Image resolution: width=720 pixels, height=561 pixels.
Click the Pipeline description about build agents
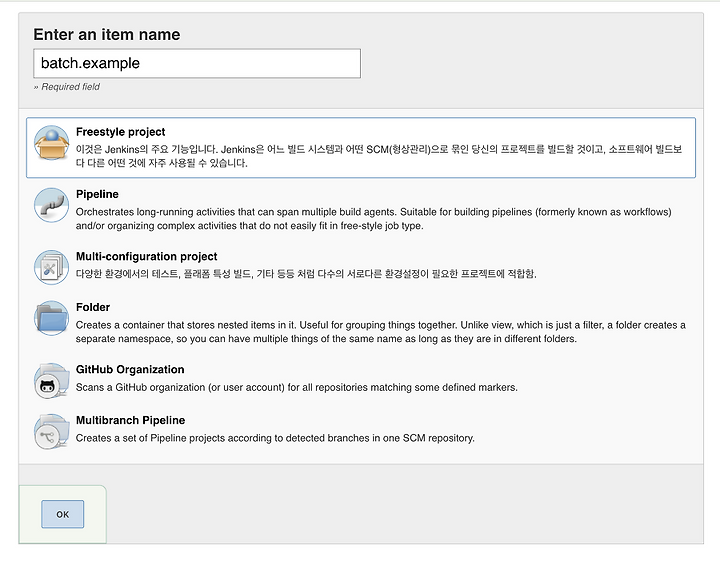tap(373, 219)
